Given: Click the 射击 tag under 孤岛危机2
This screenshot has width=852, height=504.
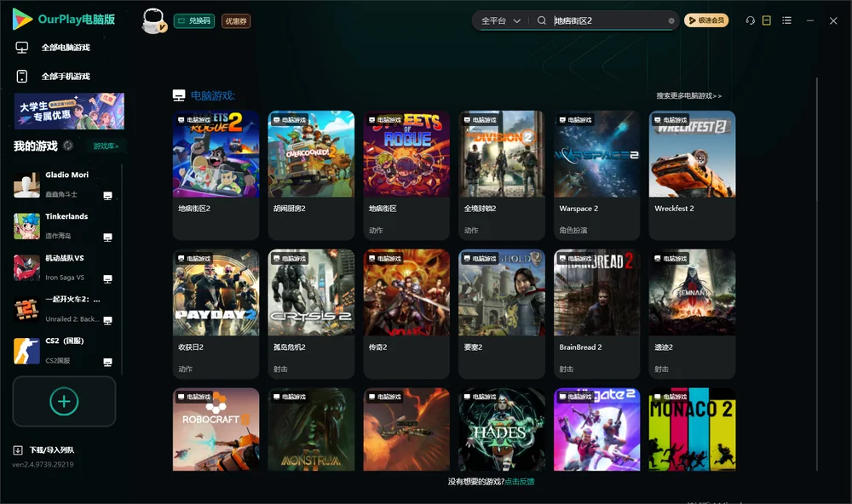Looking at the screenshot, I should [280, 369].
